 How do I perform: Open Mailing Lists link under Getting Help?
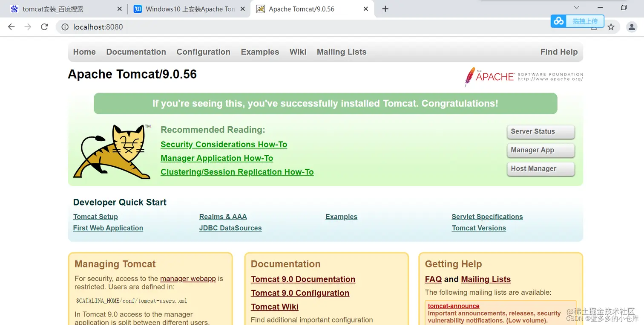point(486,279)
